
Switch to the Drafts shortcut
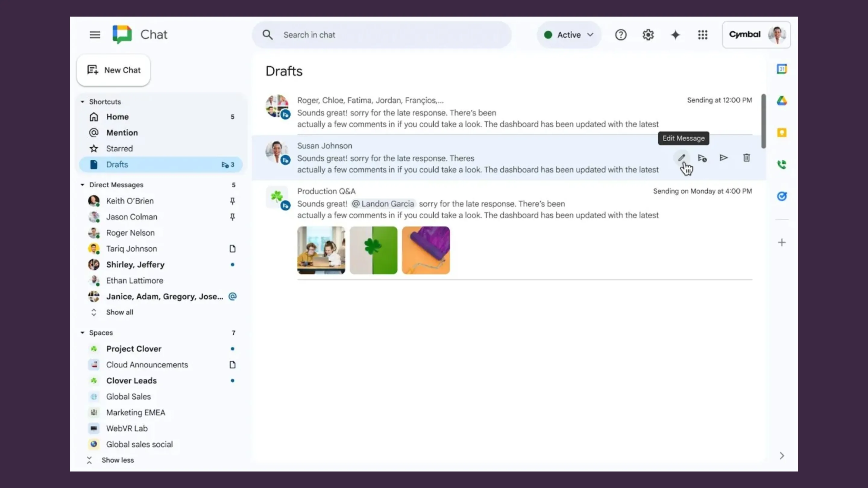[x=117, y=165]
